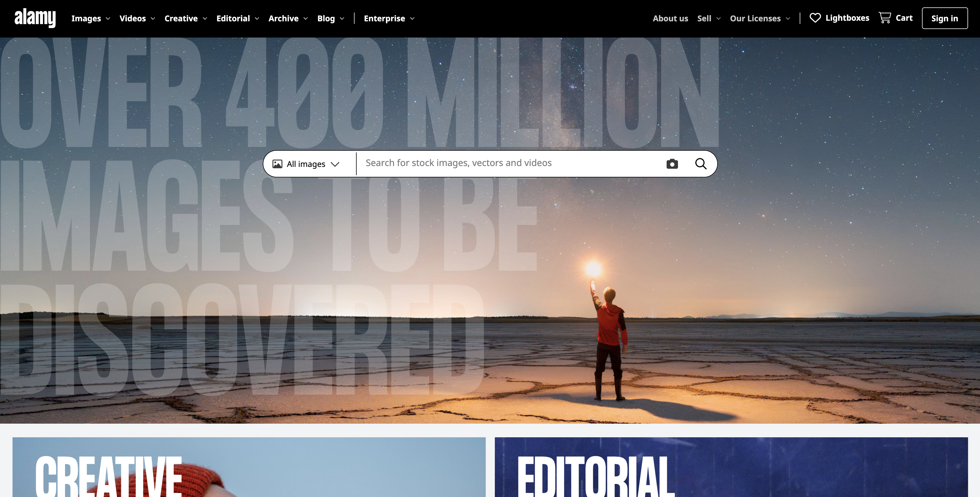Viewport: 980px width, 497px height.
Task: Open the All images filter dropdown
Action: tap(306, 164)
